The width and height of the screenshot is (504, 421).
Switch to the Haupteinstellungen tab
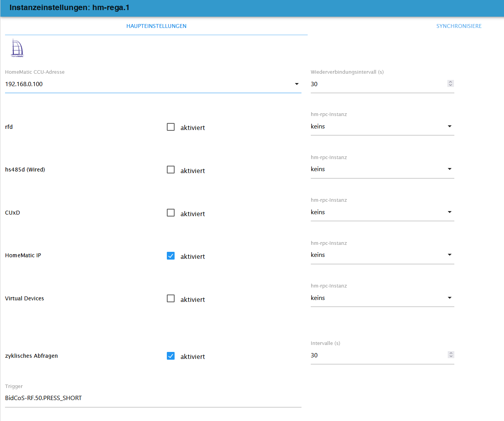click(x=156, y=26)
